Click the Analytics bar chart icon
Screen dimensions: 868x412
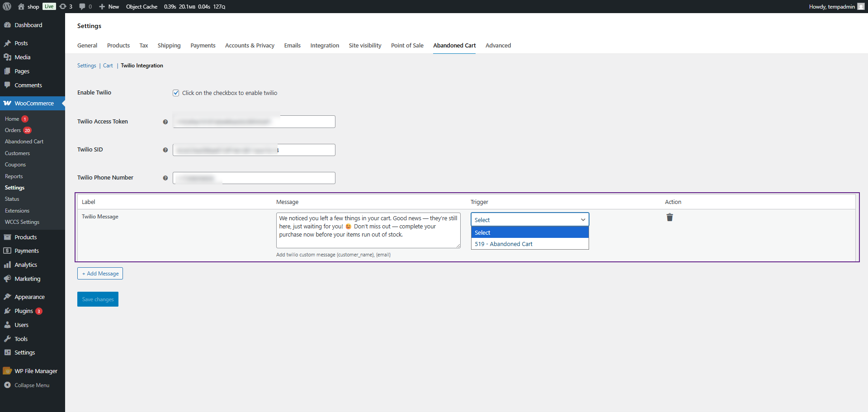(x=7, y=265)
